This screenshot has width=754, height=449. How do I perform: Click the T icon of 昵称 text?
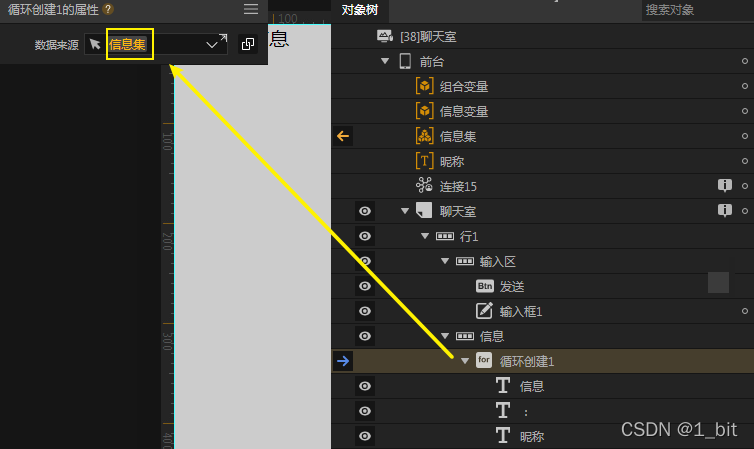click(503, 436)
